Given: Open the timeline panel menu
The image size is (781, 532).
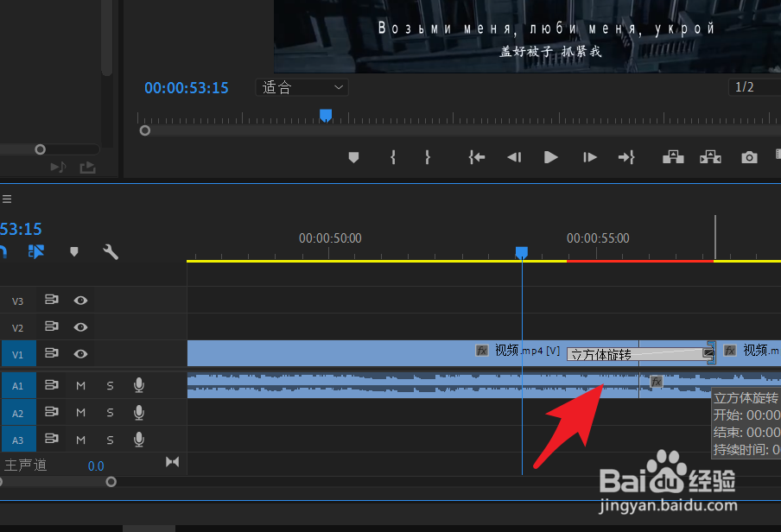Looking at the screenshot, I should click(7, 199).
